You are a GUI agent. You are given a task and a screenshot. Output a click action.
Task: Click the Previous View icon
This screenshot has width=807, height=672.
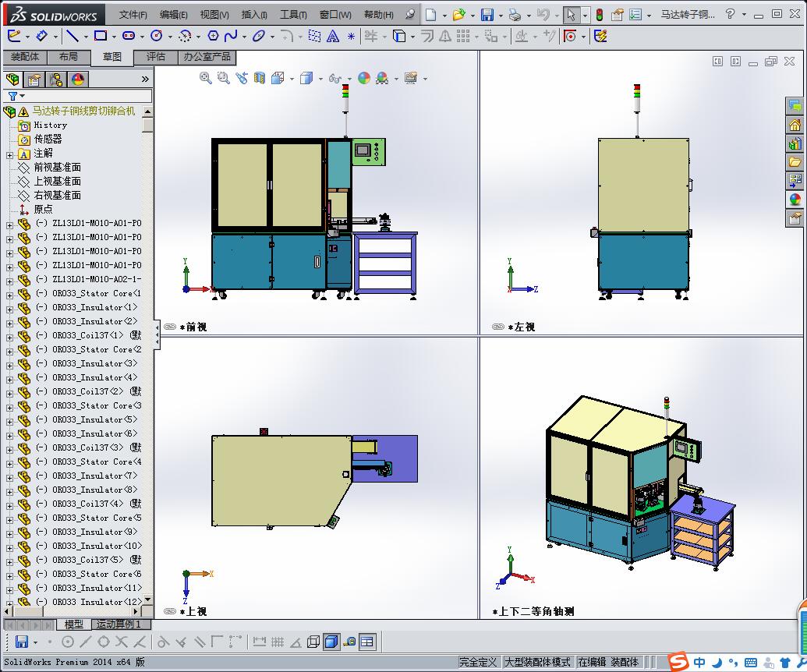[242, 78]
